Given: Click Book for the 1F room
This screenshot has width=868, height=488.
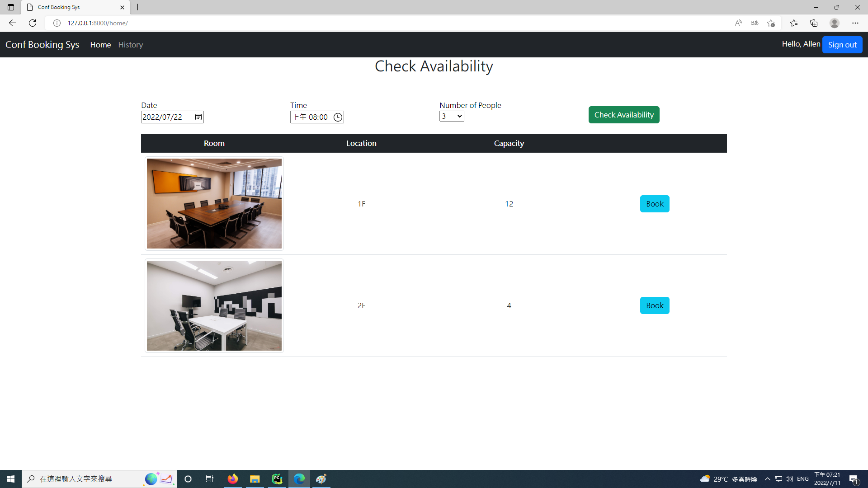Looking at the screenshot, I should coord(655,203).
